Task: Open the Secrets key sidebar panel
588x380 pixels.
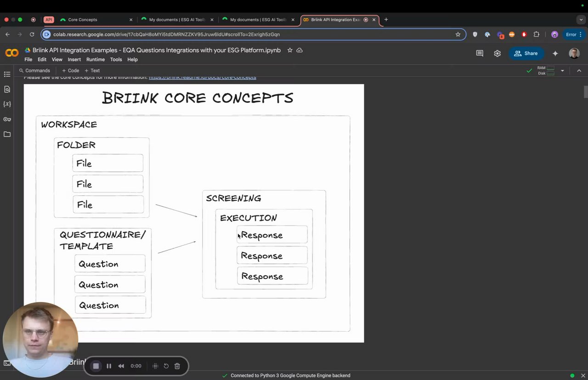Action: point(7,119)
